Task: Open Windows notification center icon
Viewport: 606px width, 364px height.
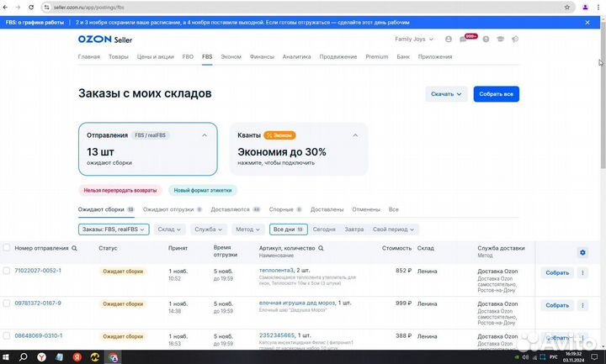Action: (594, 357)
